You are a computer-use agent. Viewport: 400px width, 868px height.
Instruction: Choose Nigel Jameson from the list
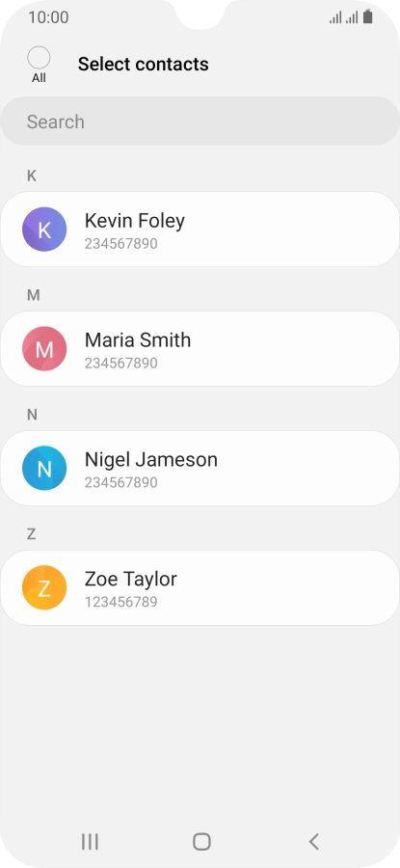pyautogui.click(x=200, y=469)
